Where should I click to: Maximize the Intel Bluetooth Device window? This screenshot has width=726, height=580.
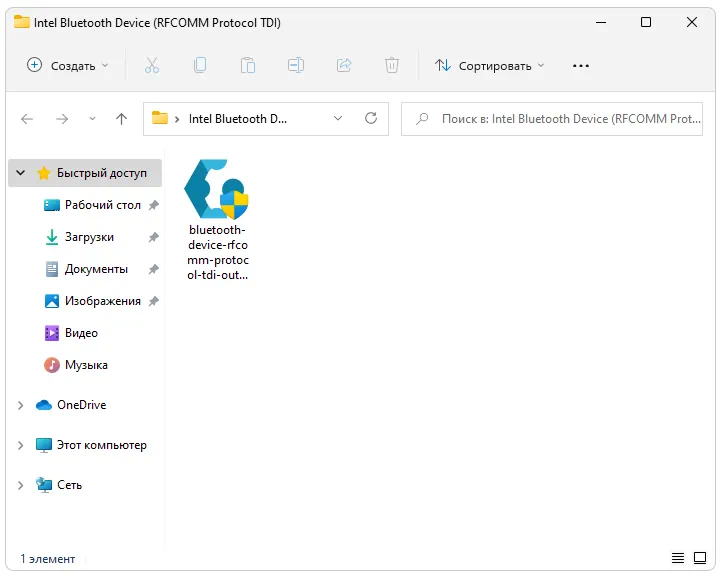646,22
